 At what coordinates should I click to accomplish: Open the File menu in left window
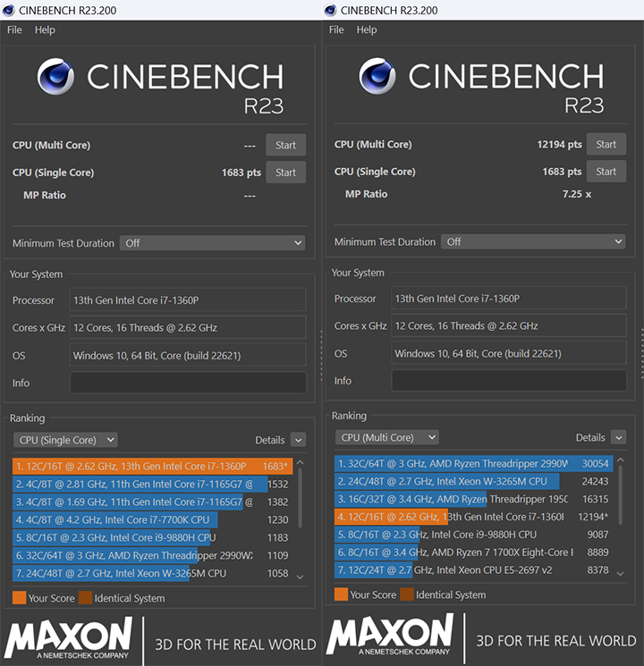[14, 30]
